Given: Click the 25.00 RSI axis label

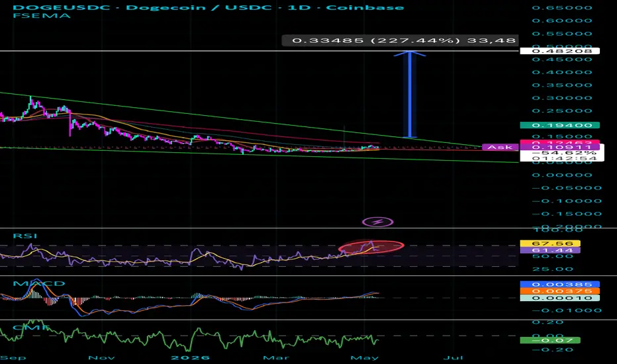Looking at the screenshot, I should click(553, 269).
